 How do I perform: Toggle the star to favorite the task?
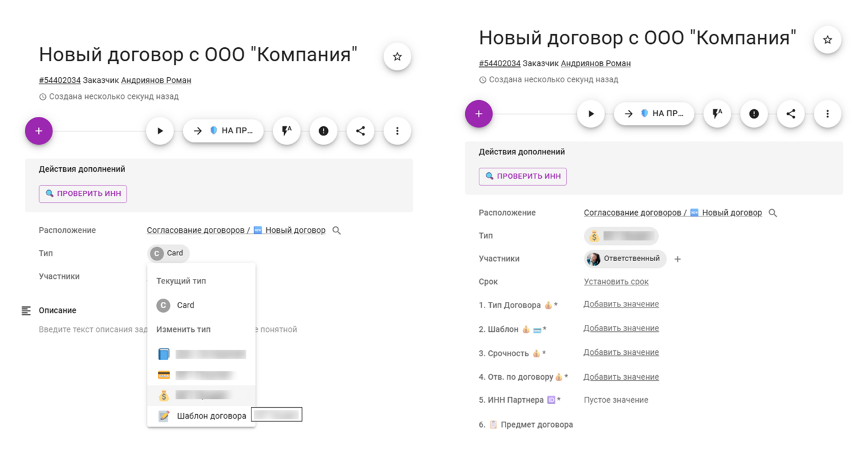397,56
